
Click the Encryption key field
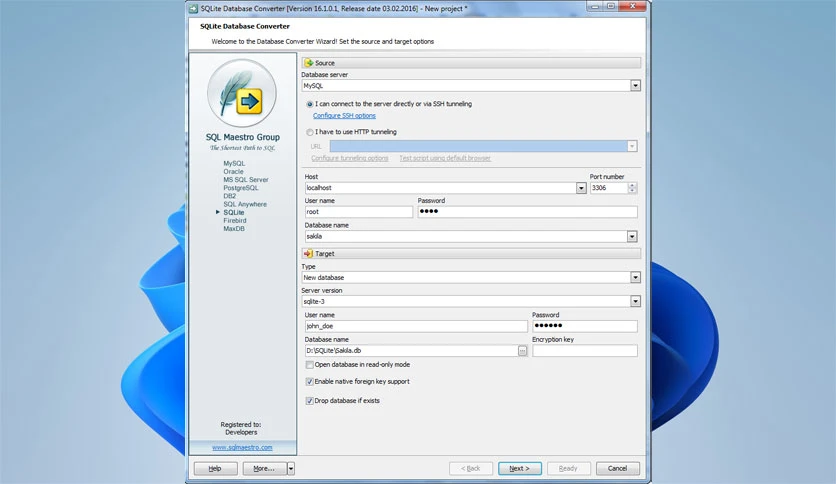click(585, 351)
